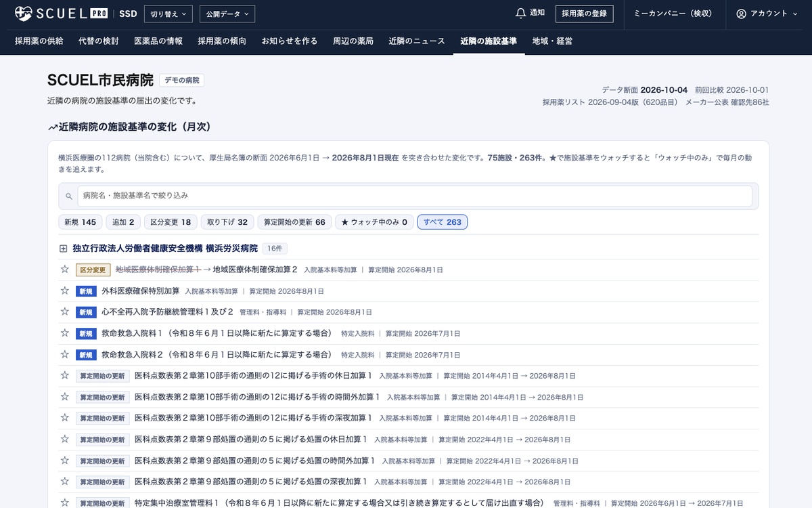812x508 pixels.
Task: Star the 特定集中治療室管理料１ row
Action: 65,503
